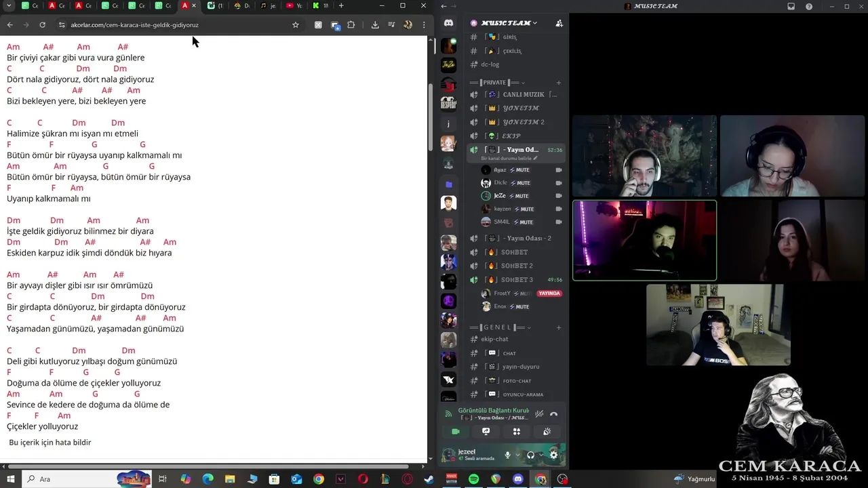Click 'Bu içerik için hata bildir' link

click(x=50, y=443)
